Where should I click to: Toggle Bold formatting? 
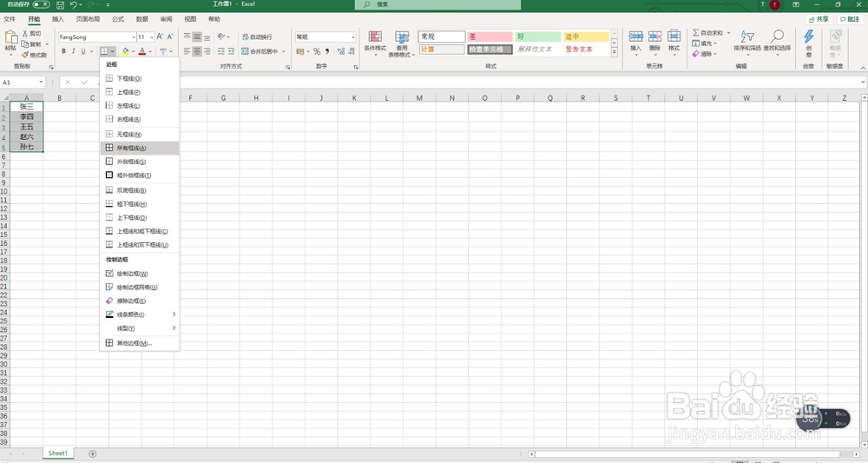63,51
